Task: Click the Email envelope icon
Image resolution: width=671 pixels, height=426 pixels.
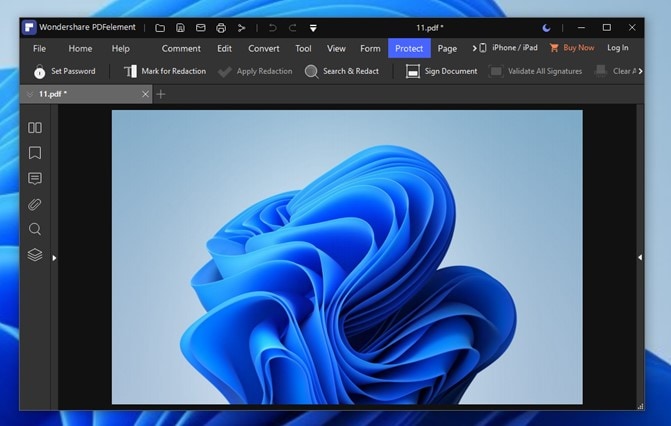Action: [200, 28]
